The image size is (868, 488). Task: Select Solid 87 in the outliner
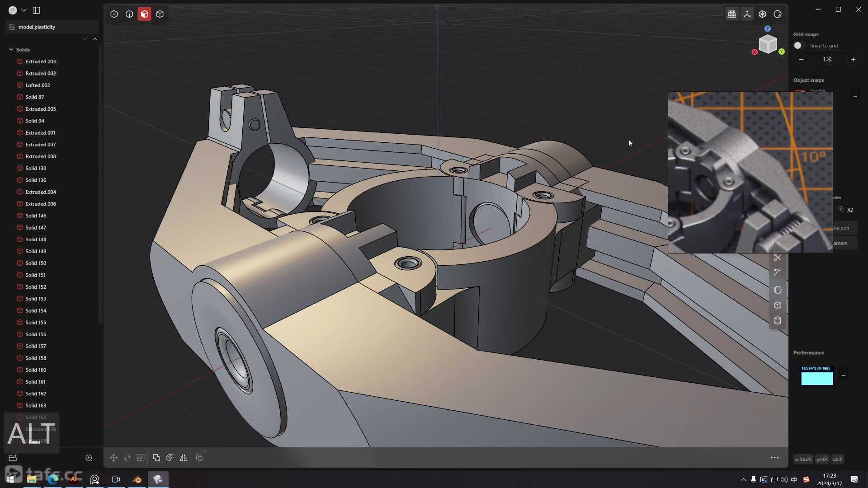click(x=35, y=97)
